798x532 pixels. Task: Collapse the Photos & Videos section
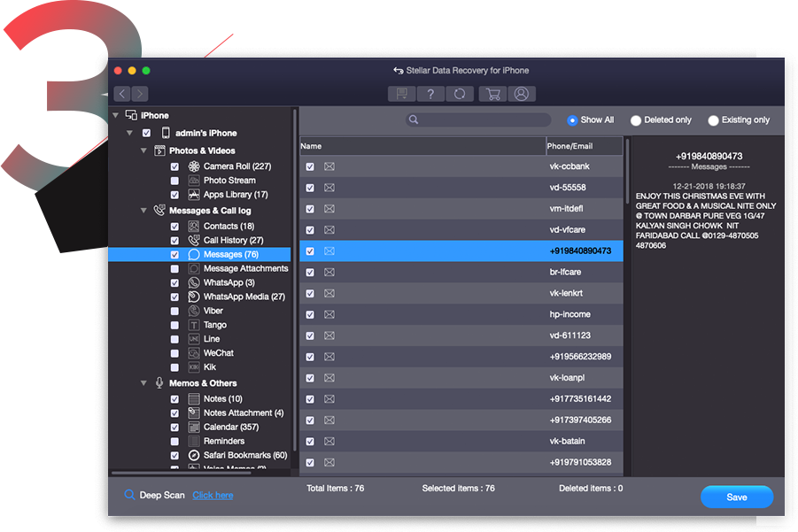point(144,150)
